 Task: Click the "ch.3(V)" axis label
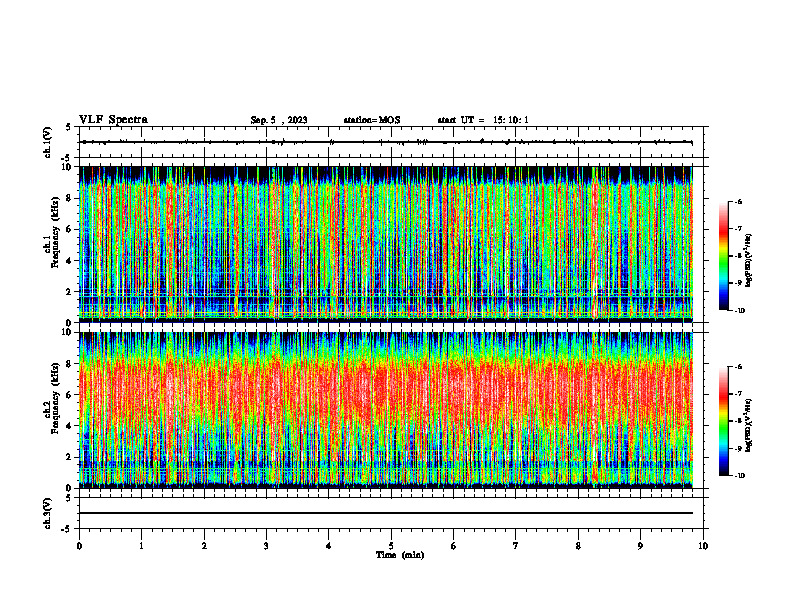pyautogui.click(x=47, y=513)
